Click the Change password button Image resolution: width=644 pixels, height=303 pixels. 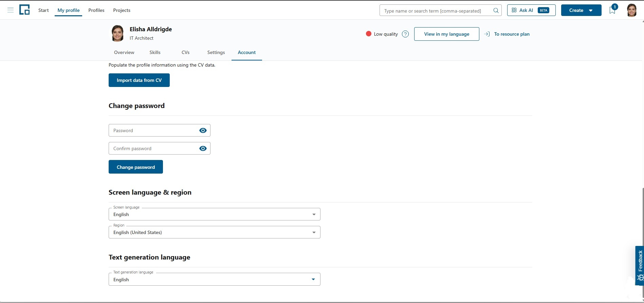[136, 167]
